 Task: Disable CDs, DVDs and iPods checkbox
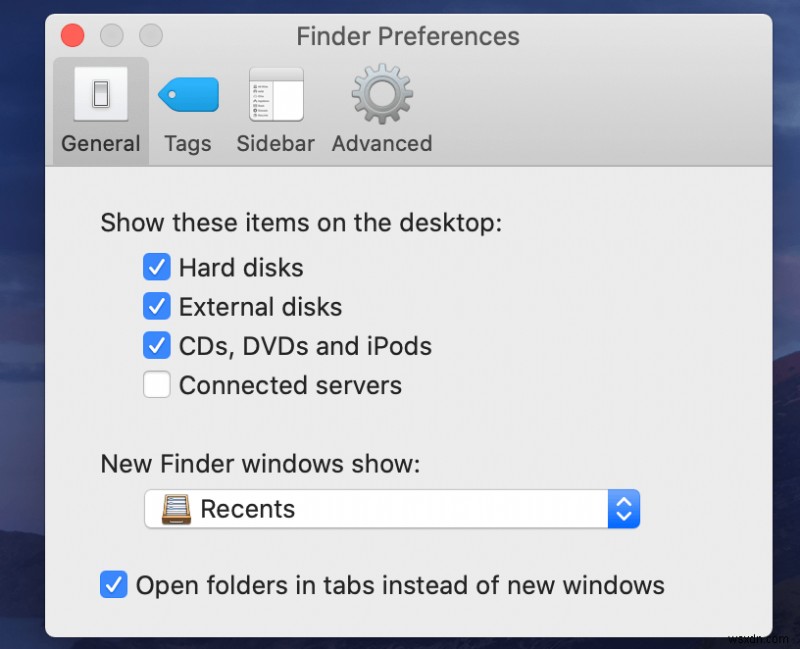pos(157,346)
